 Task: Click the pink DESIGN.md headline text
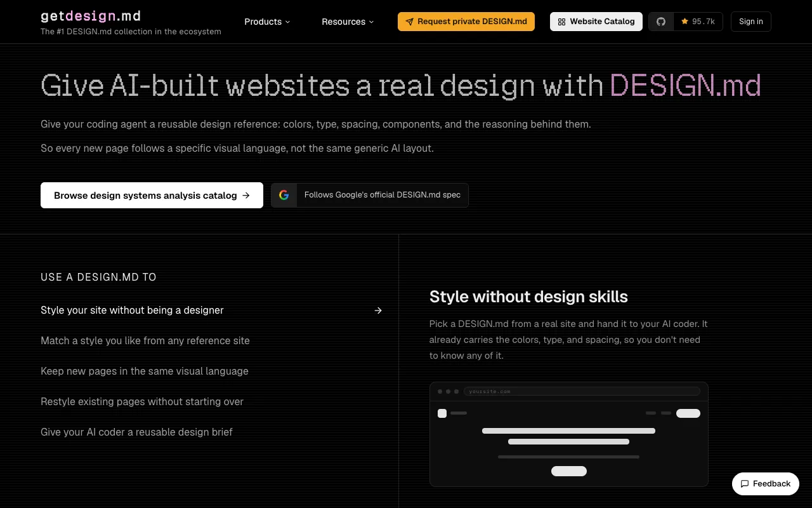pyautogui.click(x=685, y=86)
